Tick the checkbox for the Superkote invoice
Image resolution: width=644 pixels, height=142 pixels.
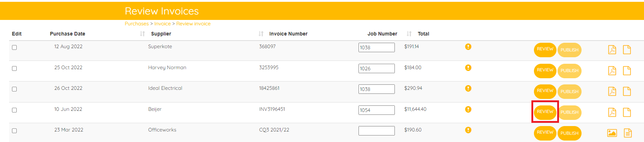click(15, 47)
